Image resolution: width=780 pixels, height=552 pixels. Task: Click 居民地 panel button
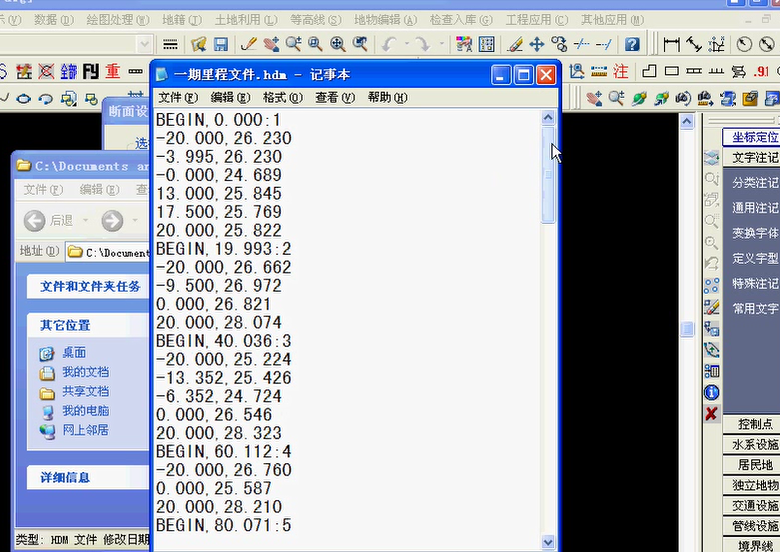click(752, 464)
